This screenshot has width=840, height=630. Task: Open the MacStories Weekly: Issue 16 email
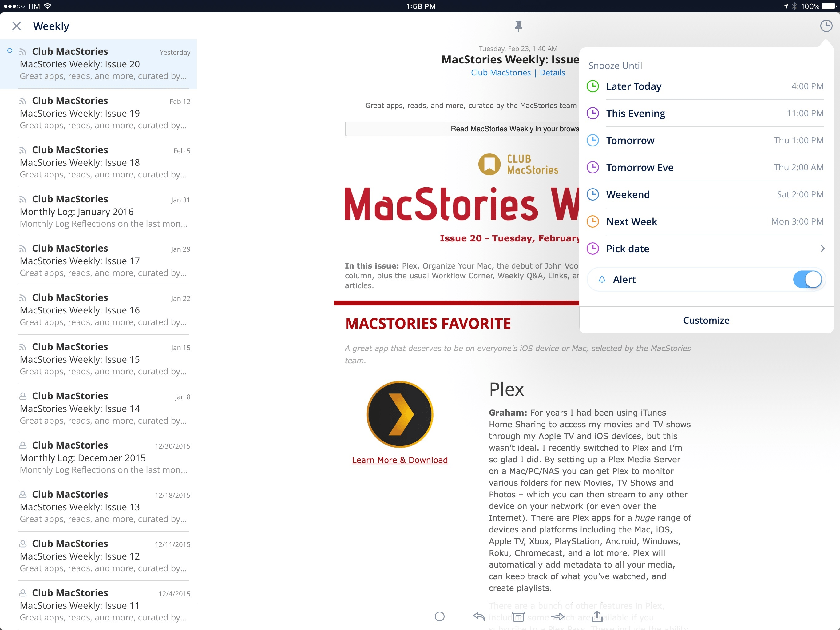click(x=98, y=310)
